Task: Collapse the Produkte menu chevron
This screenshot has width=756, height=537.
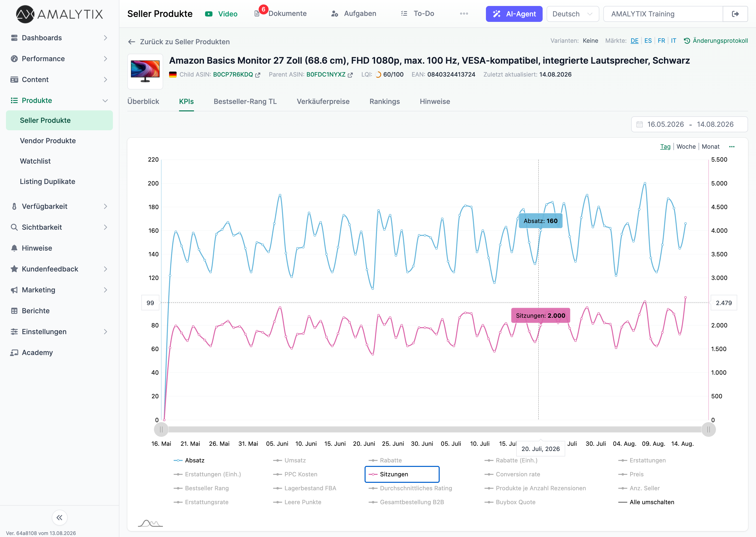Action: (105, 100)
